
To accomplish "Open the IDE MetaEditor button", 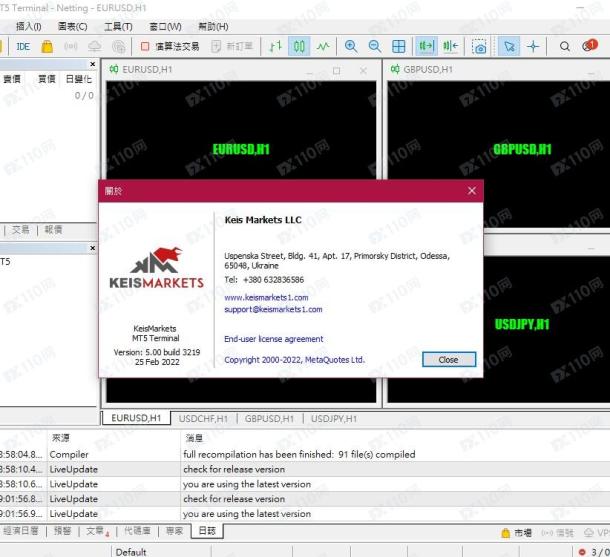I will click(23, 47).
